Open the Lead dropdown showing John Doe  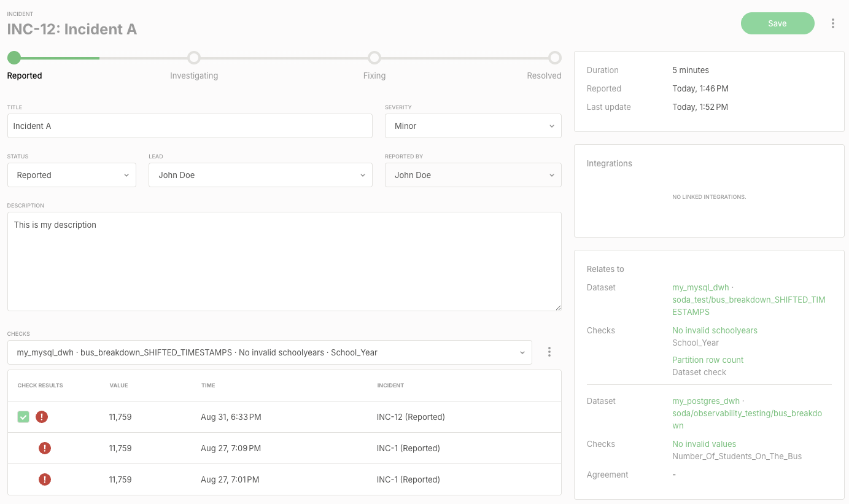[x=260, y=175]
